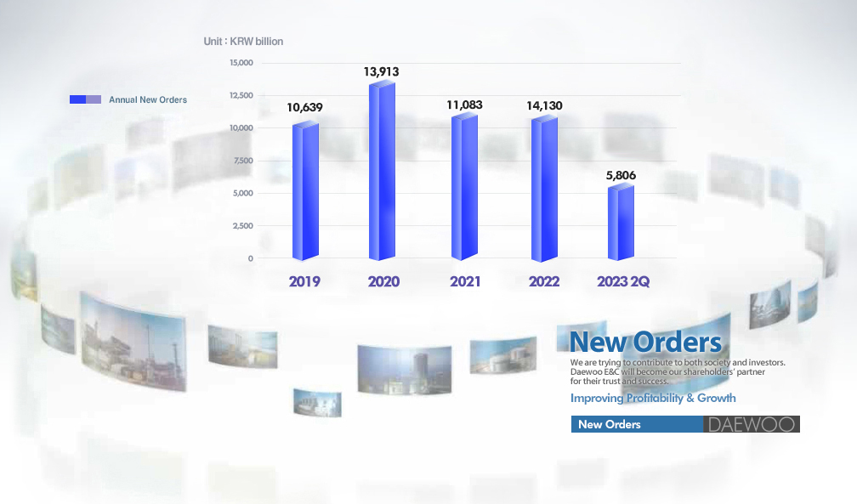Screen dimensions: 857x504
Task: Click the 10,000 y-axis tick label
Action: (241, 128)
